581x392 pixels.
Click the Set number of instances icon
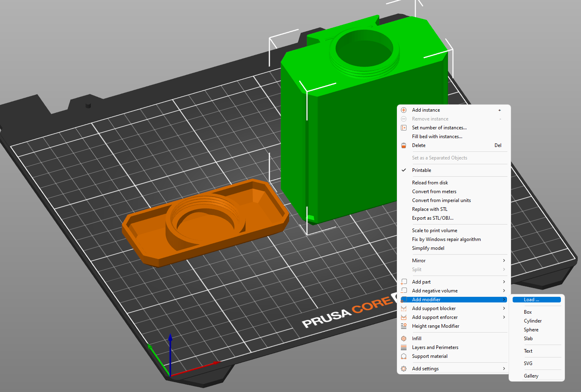[404, 128]
